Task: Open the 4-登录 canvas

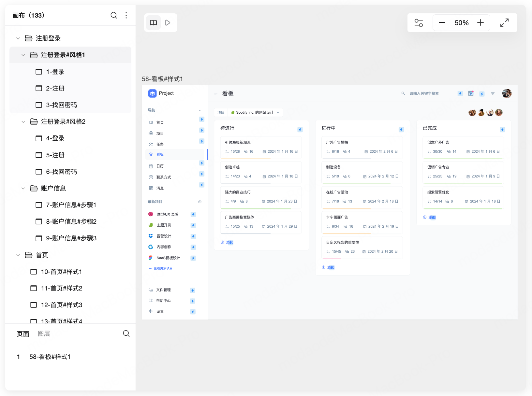Action: [70, 138]
